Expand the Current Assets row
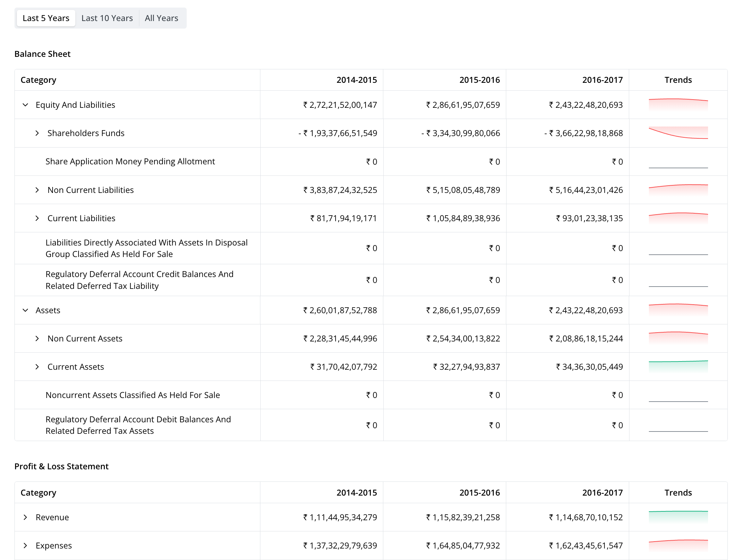The width and height of the screenshot is (735, 560). coord(37,367)
